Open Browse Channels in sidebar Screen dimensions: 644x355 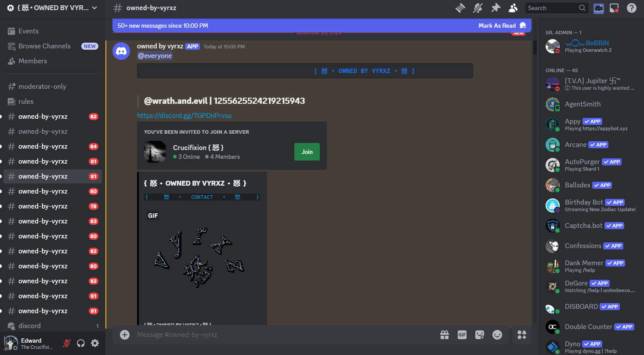pyautogui.click(x=44, y=46)
